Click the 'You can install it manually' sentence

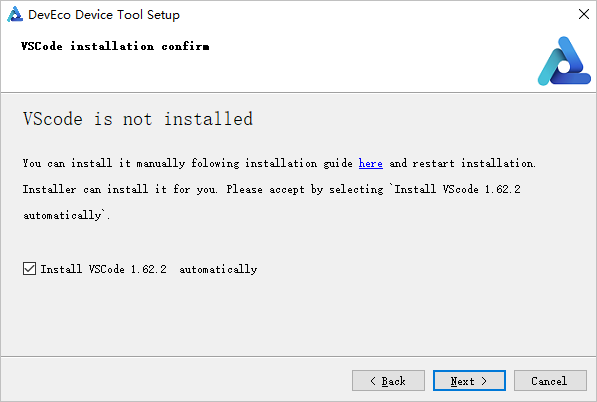coord(279,163)
